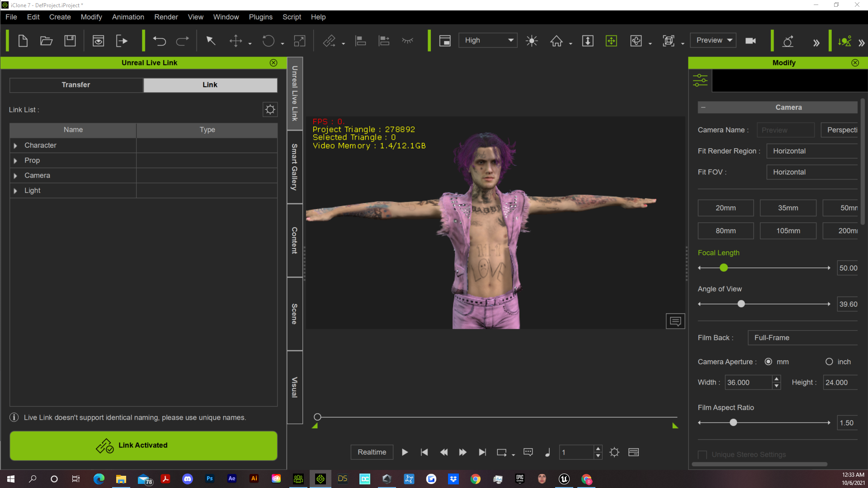Screen dimensions: 868x488
Task: Select the 35mm lens preset button
Action: point(788,208)
